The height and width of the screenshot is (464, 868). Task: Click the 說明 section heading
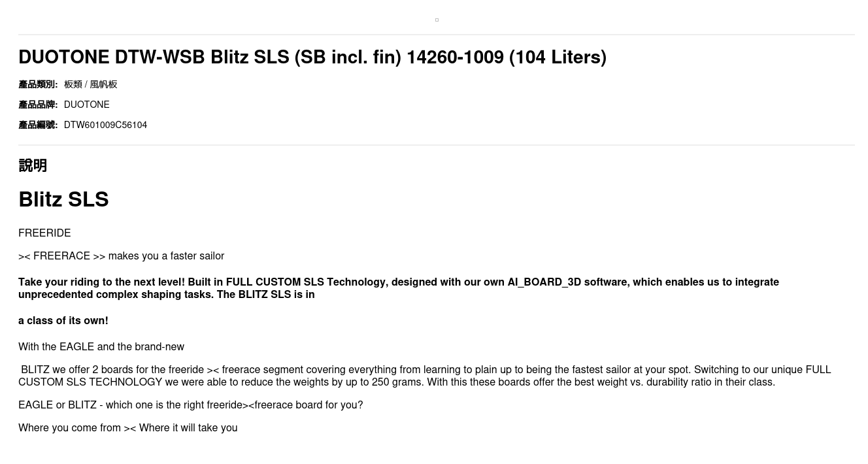pyautogui.click(x=33, y=165)
